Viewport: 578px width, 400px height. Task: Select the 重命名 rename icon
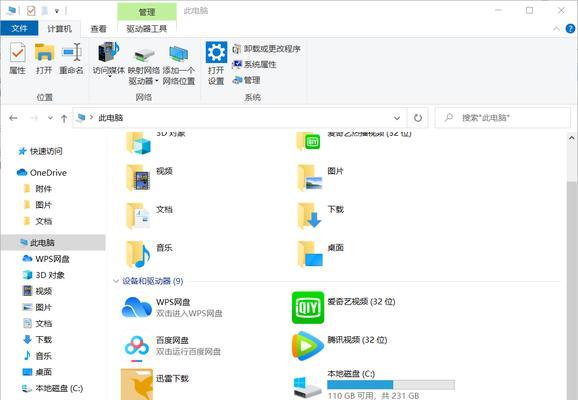coord(72,52)
